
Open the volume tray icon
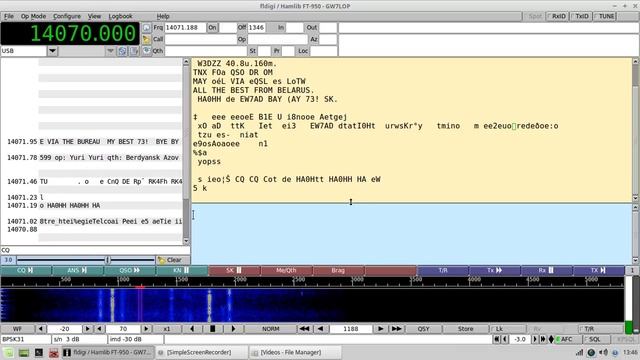(x=603, y=352)
